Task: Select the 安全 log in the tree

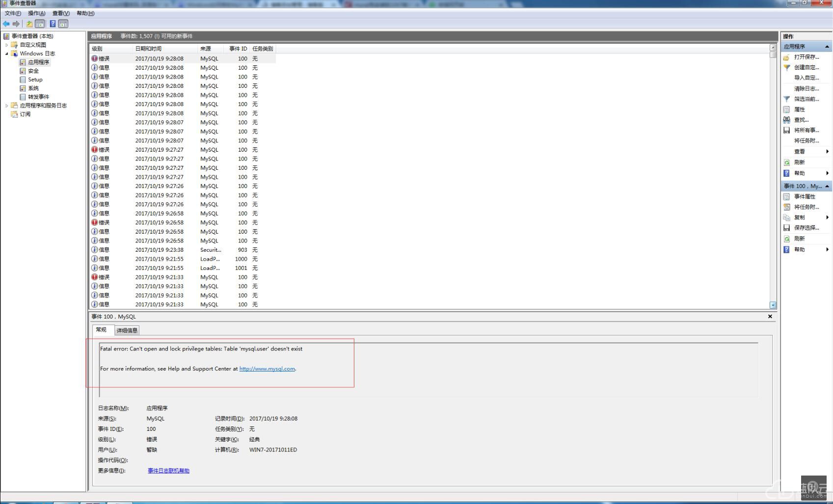Action: [33, 71]
